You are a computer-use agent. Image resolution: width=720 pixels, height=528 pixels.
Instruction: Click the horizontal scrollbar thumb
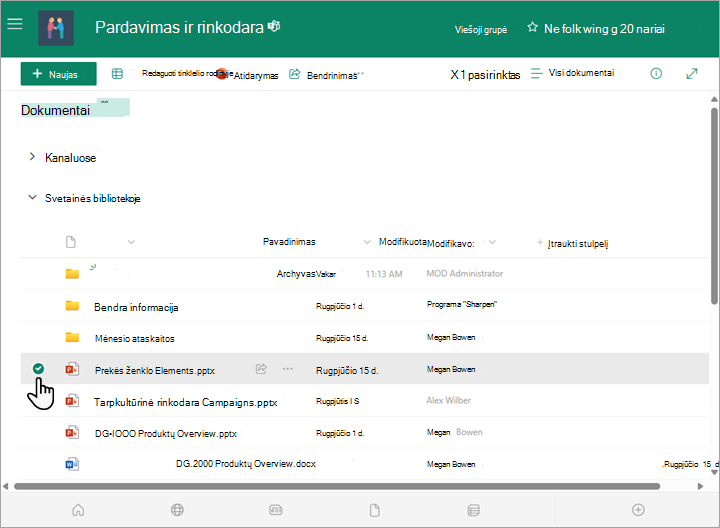(x=337, y=486)
